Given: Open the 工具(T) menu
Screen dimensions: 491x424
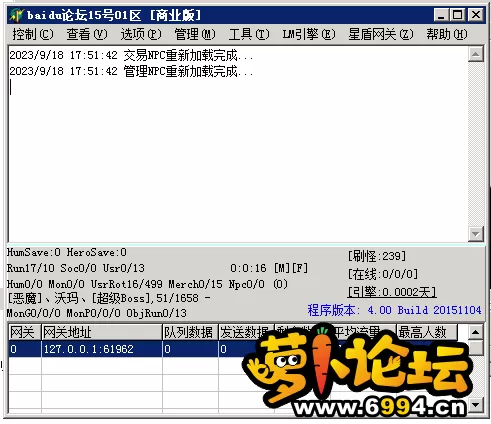Looking at the screenshot, I should [x=249, y=34].
